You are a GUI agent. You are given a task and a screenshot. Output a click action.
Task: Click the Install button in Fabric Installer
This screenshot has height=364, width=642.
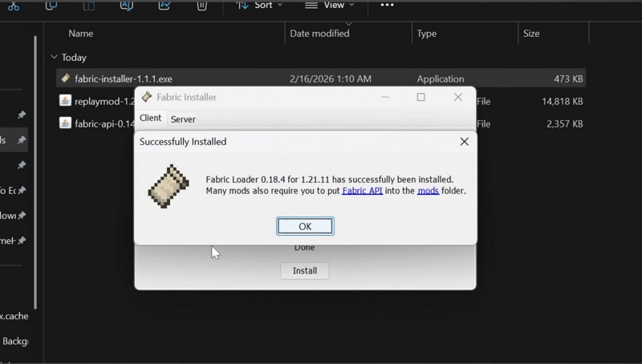tap(305, 271)
